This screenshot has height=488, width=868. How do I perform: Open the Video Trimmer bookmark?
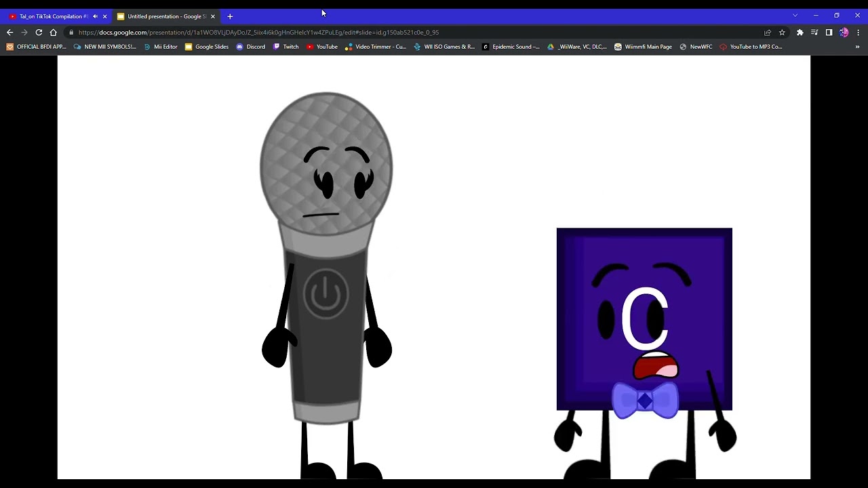376,47
